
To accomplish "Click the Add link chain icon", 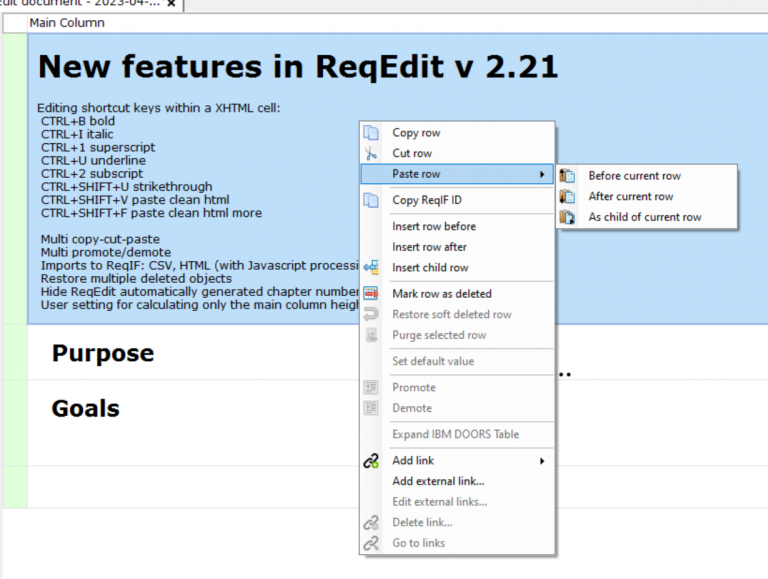I will pyautogui.click(x=371, y=460).
